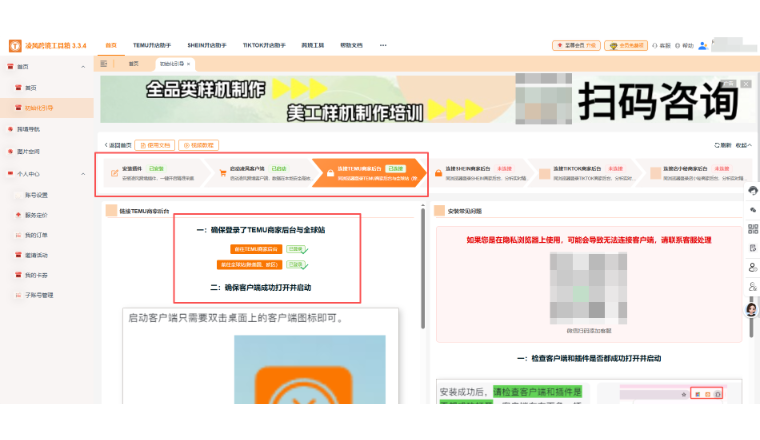Click the person outline icon on right edge

pyautogui.click(x=752, y=267)
